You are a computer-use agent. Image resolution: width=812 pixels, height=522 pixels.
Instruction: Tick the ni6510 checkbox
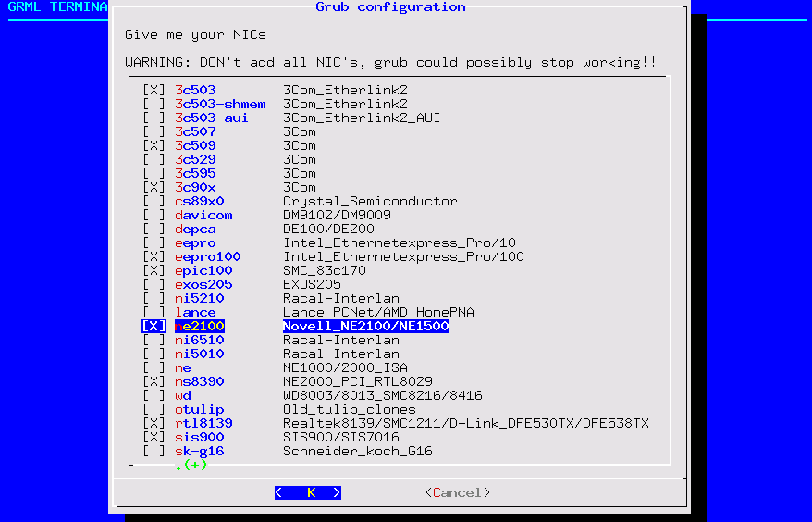pos(154,340)
